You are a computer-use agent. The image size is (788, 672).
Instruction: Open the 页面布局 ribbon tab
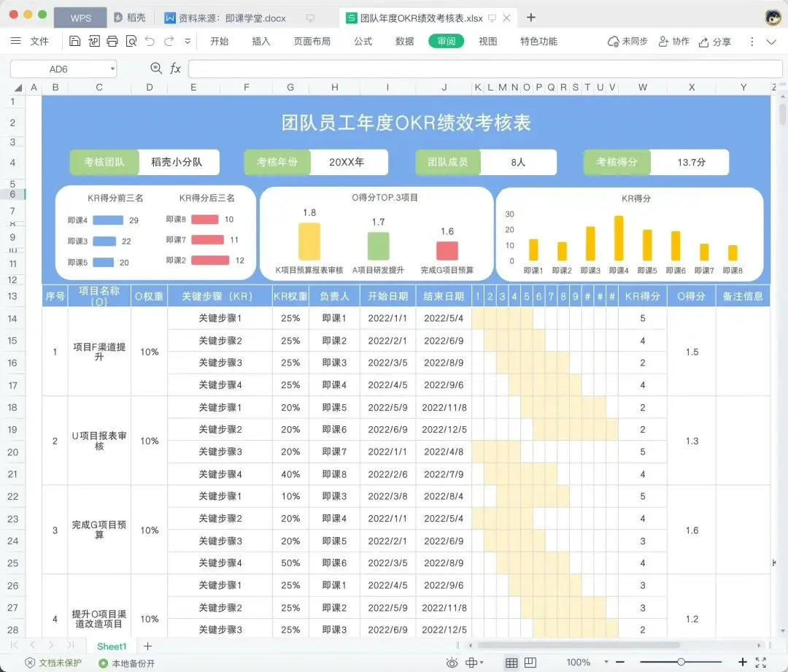pyautogui.click(x=312, y=41)
